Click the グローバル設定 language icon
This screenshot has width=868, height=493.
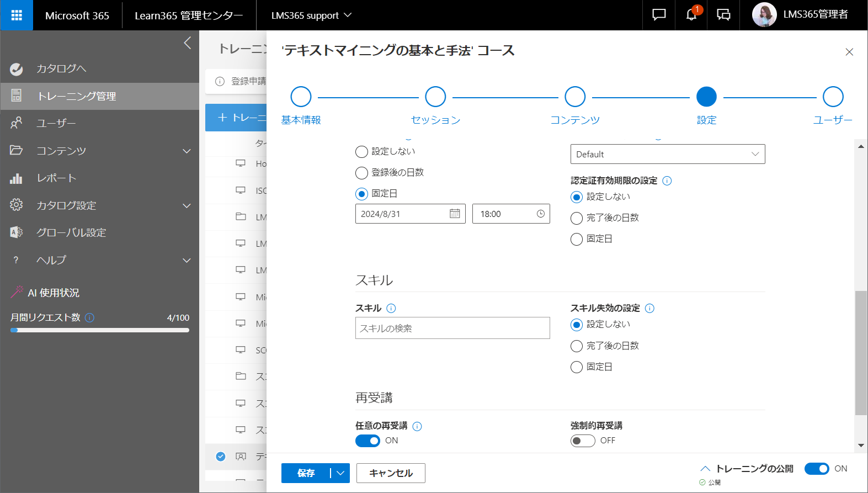[17, 232]
